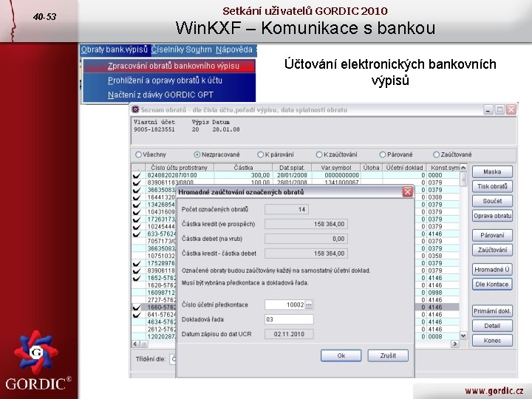Click the Primární dokl. button
The width and height of the screenshot is (532, 399).
(492, 311)
